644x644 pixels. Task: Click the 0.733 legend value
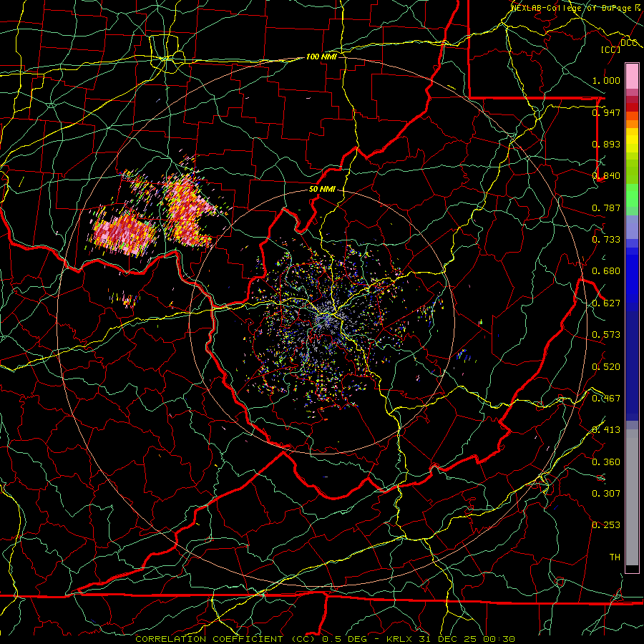(x=606, y=240)
